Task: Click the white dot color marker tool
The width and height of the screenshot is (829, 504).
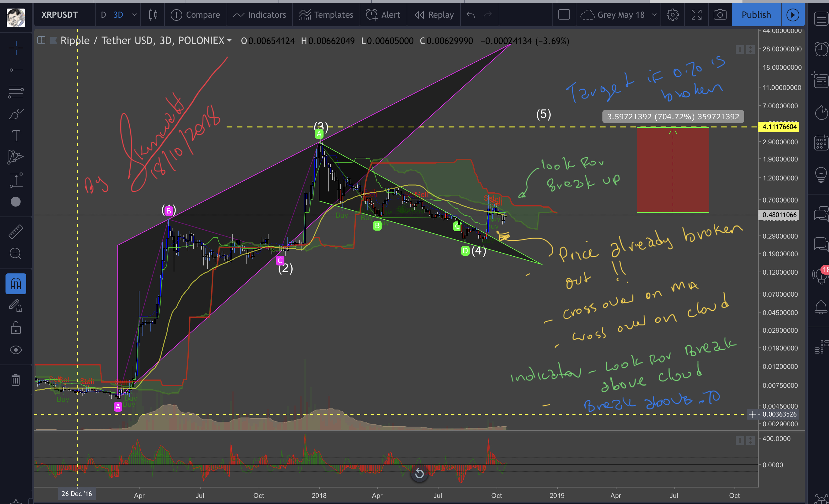Action: (16, 202)
